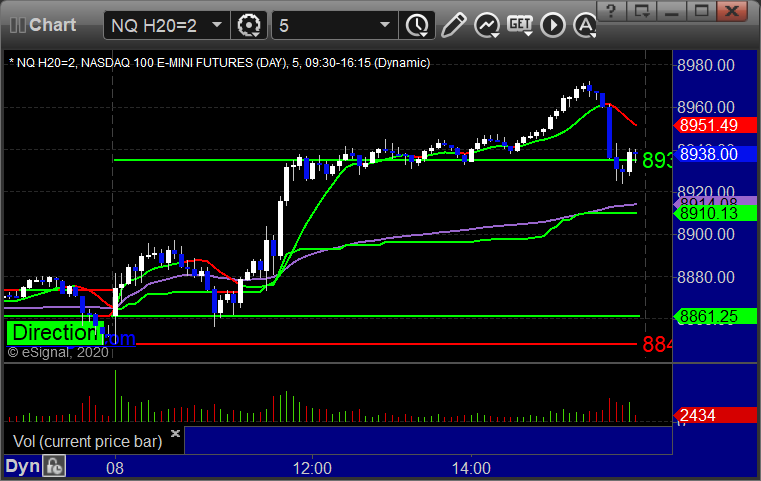Click the pop-out window button
Image resolution: width=761 pixels, height=481 pixels.
[x=642, y=11]
